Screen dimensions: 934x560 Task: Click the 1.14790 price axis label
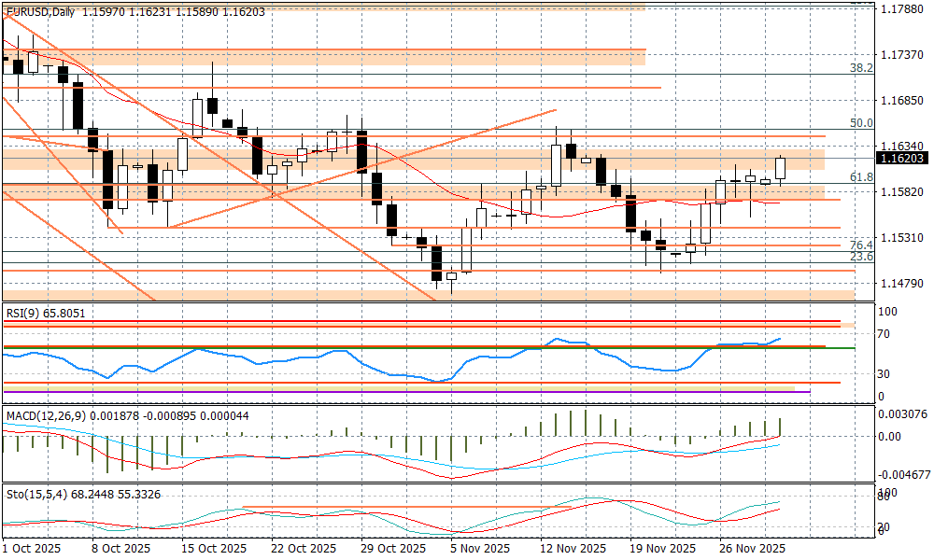(x=902, y=283)
